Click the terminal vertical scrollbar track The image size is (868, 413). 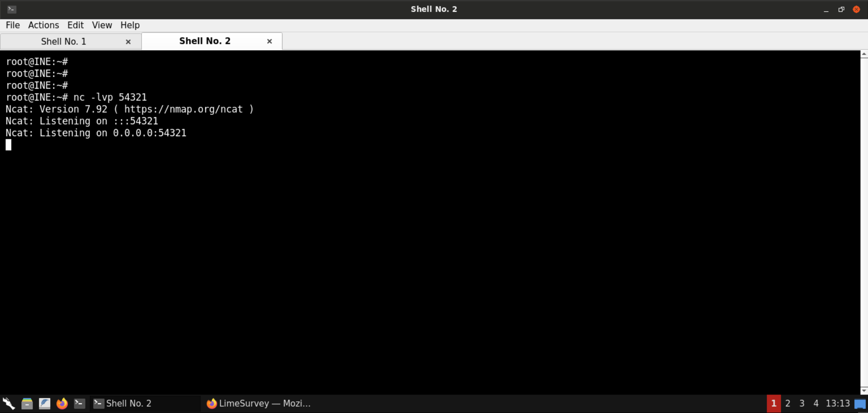pos(864,222)
